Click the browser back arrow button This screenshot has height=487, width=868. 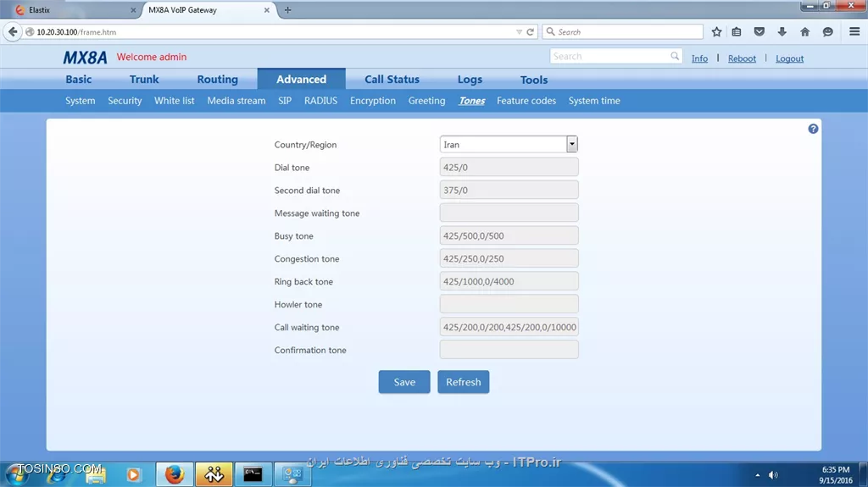pos(13,32)
